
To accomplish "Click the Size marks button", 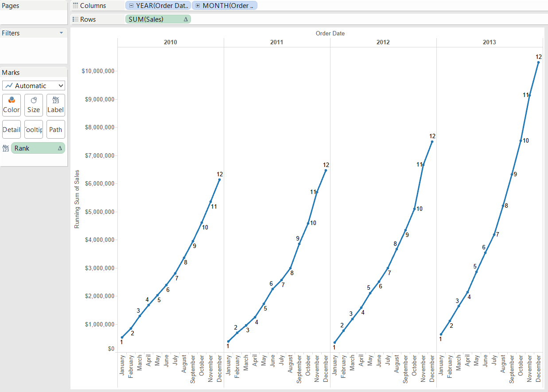I will [34, 105].
